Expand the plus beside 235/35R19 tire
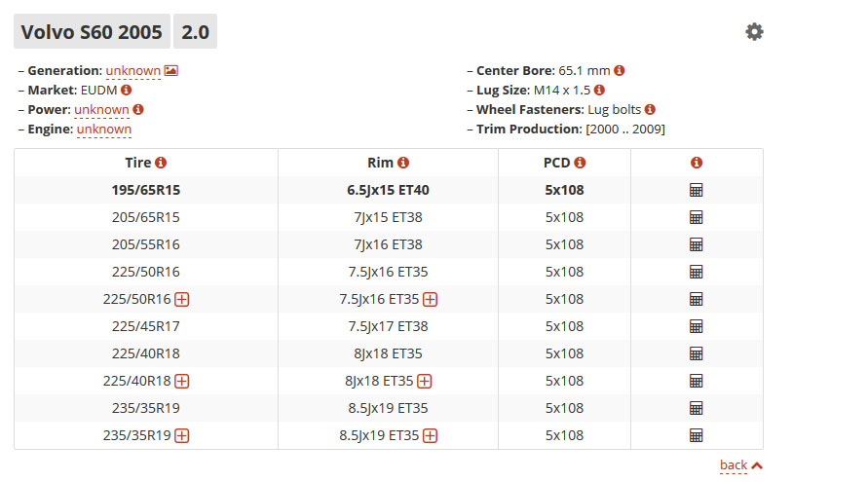Screen dimensions: 868x482 coord(182,436)
